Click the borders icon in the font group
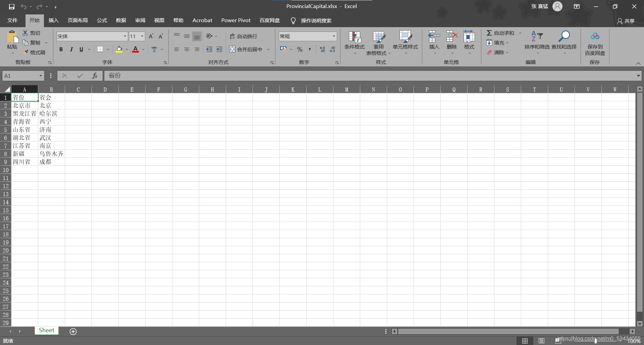 [100, 49]
